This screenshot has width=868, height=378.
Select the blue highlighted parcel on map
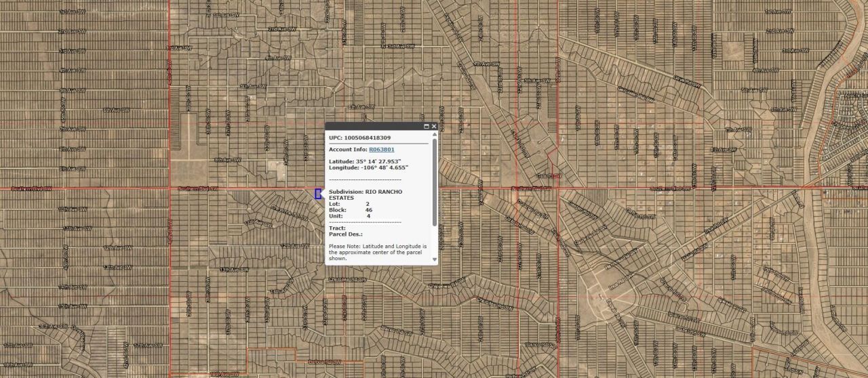(317, 194)
